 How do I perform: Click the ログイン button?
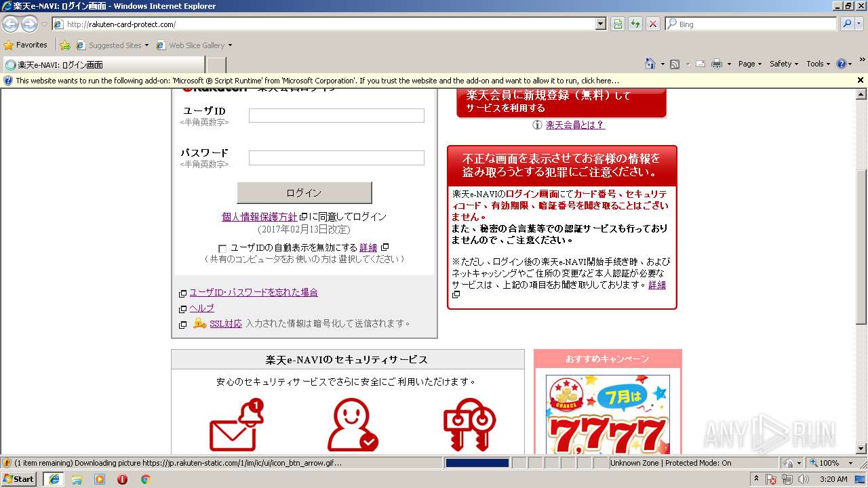tap(304, 192)
